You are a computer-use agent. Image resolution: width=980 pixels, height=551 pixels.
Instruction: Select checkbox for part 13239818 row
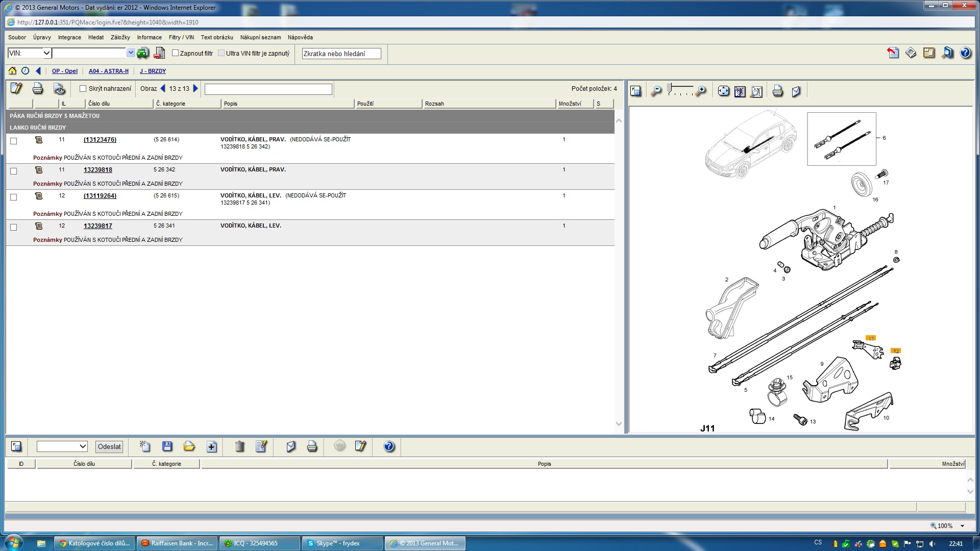(x=14, y=171)
